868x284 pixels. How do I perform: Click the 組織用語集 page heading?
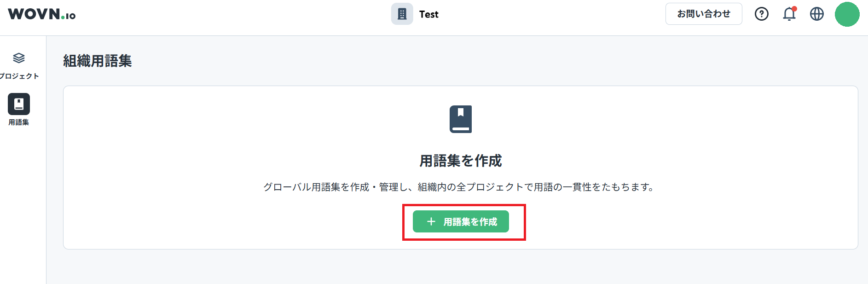[x=97, y=61]
